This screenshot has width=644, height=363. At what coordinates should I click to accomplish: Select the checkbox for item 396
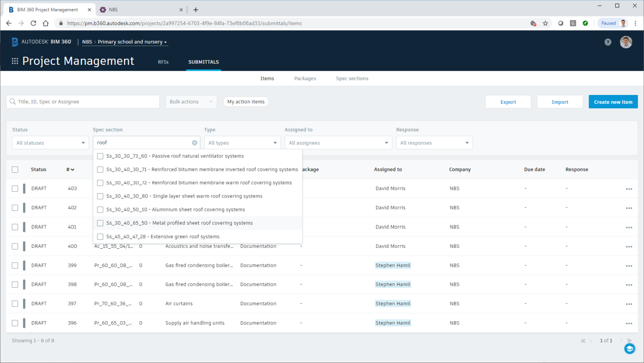click(15, 323)
